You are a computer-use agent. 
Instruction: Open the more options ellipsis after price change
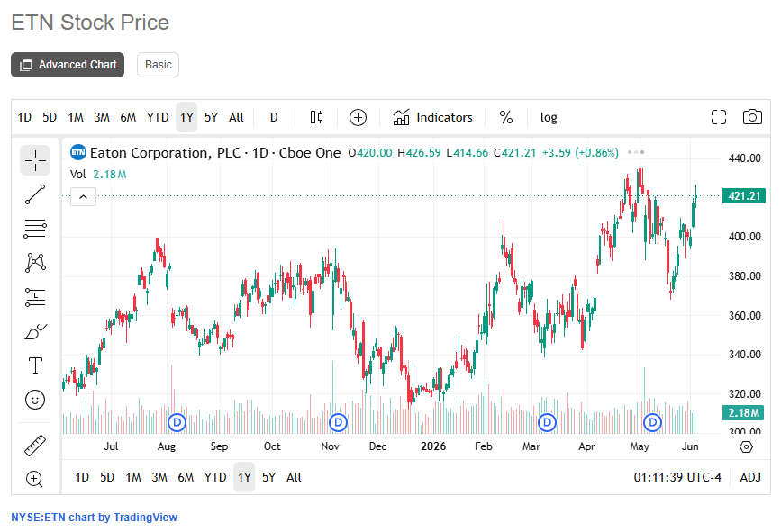pyautogui.click(x=636, y=152)
